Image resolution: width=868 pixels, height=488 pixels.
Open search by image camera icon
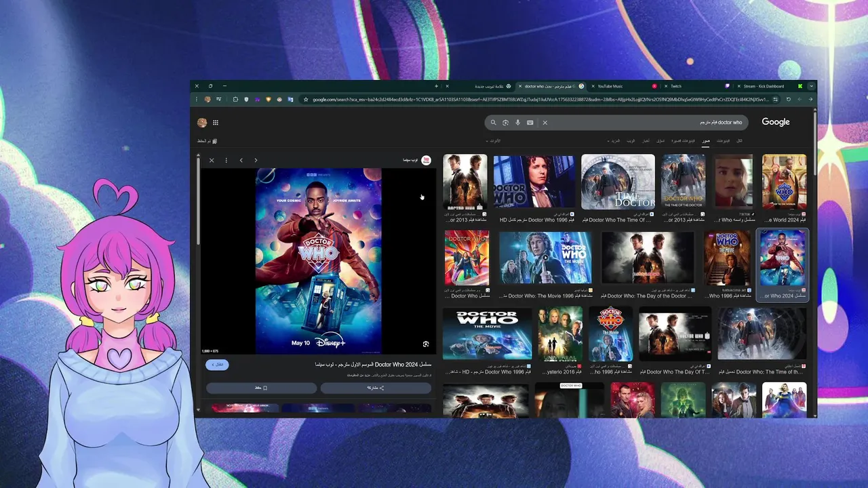click(x=505, y=123)
